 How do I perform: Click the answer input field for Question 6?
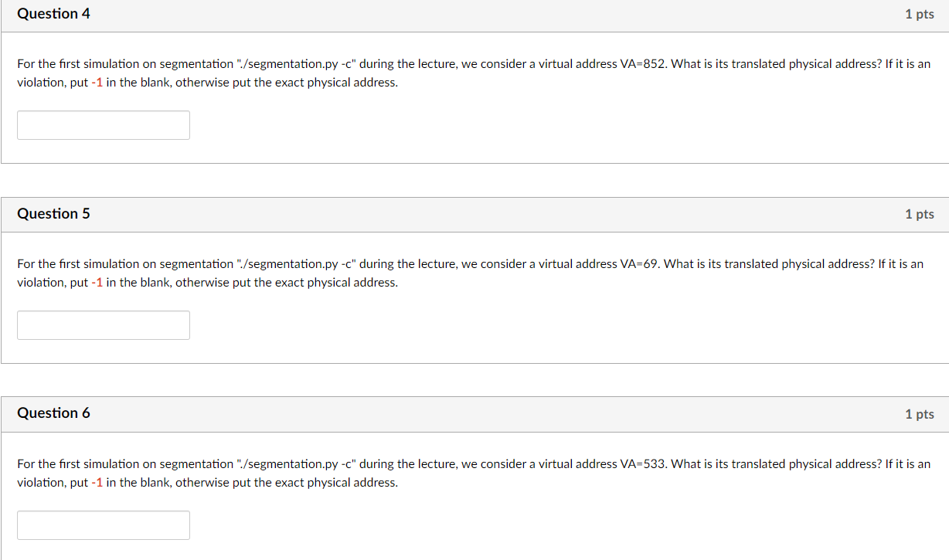pos(103,524)
